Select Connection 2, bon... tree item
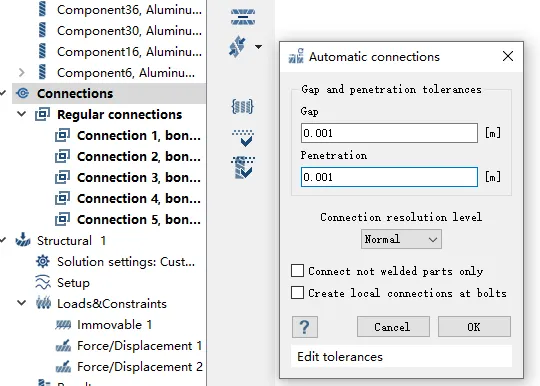540x386 pixels. coord(138,157)
